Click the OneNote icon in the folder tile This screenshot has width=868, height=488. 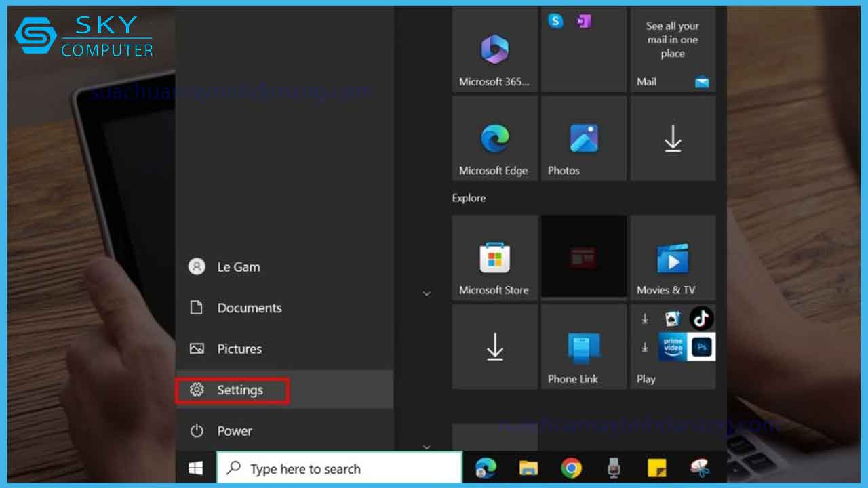[x=583, y=21]
